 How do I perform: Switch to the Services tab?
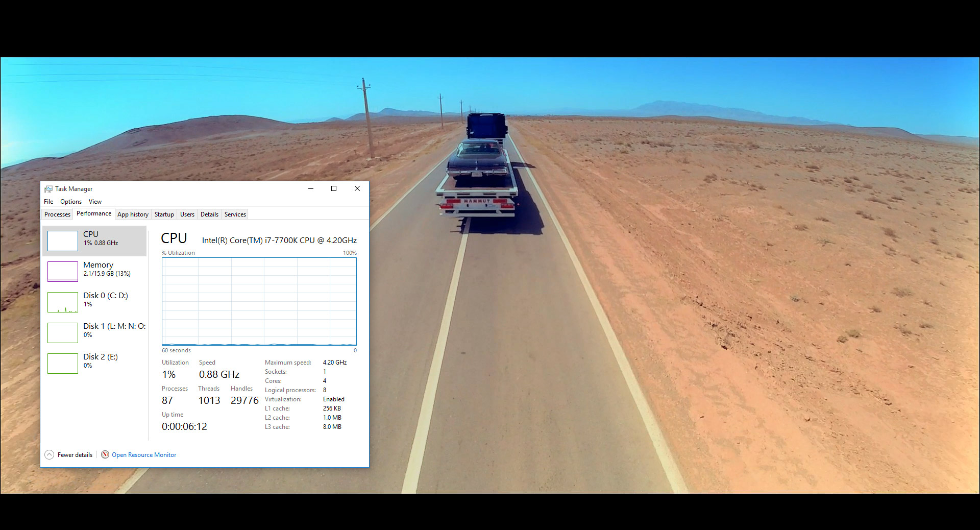coord(235,214)
